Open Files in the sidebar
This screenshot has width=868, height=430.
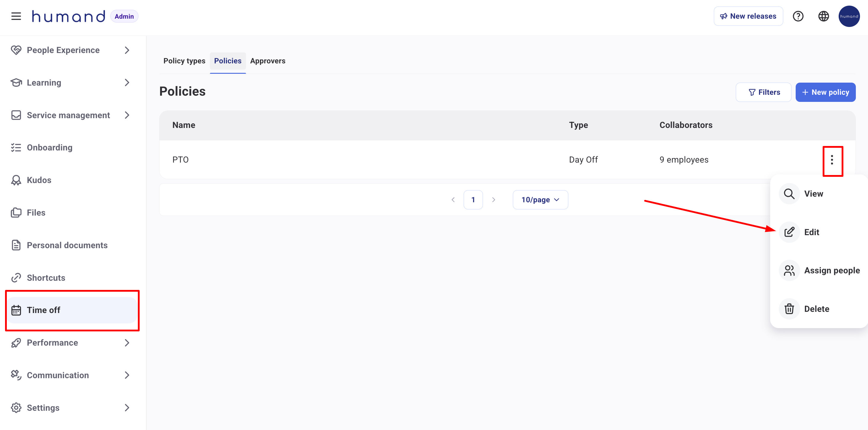pyautogui.click(x=36, y=212)
